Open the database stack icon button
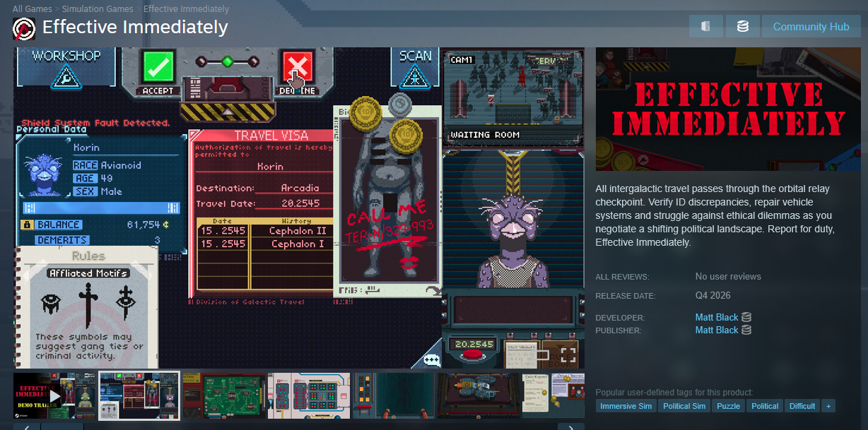Screen dimensions: 868x430 743,26
